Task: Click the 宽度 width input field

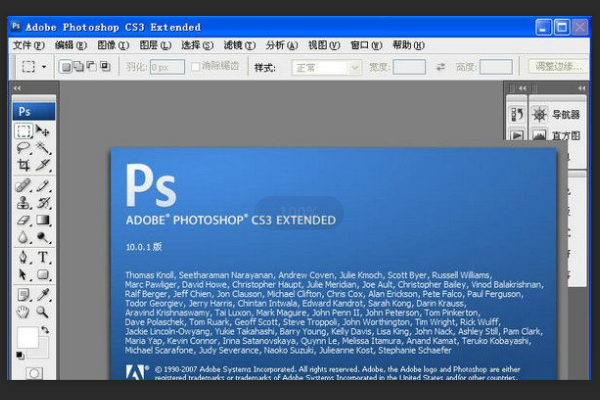Action: [409, 67]
